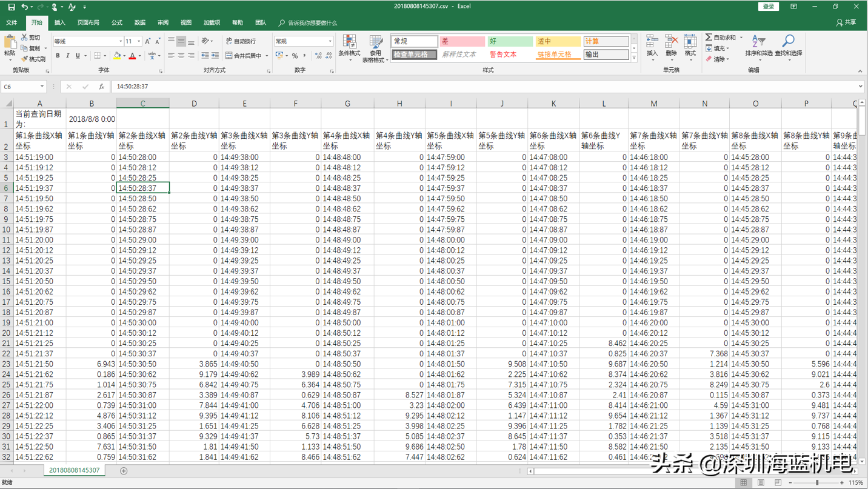Toggle align text left
Image resolution: width=868 pixels, height=489 pixels.
point(171,56)
